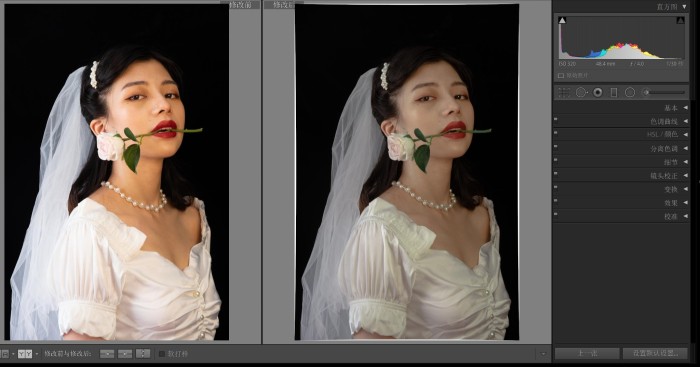Choose the Red Eye Correction tool

coord(597,92)
